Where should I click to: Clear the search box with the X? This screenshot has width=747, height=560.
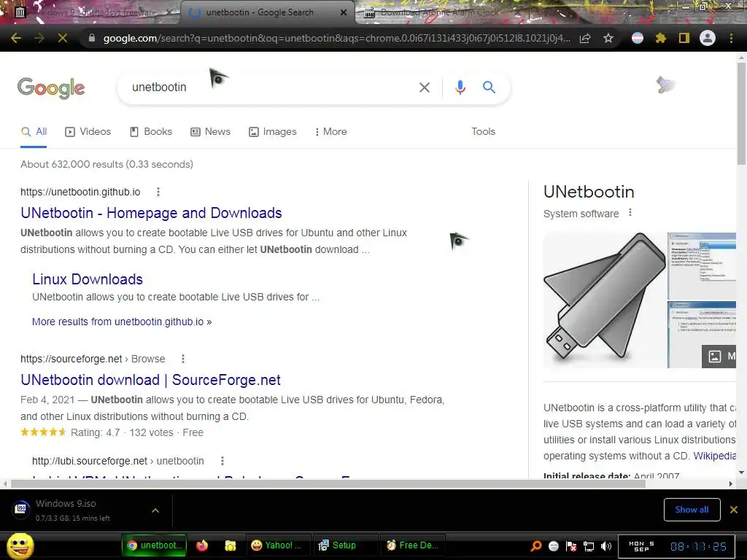pyautogui.click(x=424, y=87)
